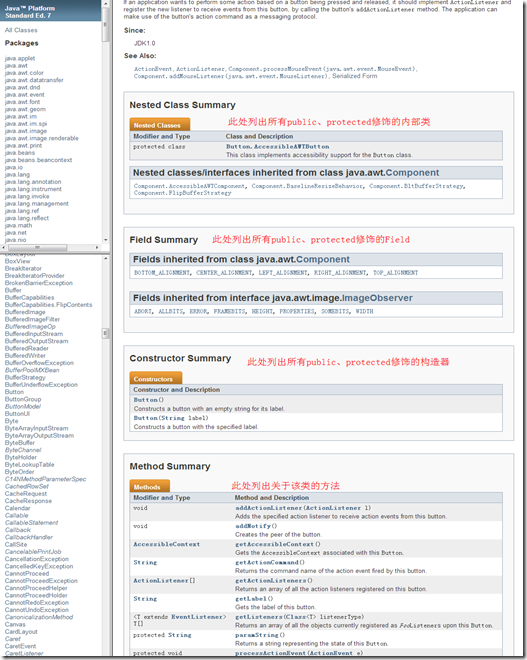527x660 pixels.
Task: Open ByteBuffer class
Action: tap(20, 443)
